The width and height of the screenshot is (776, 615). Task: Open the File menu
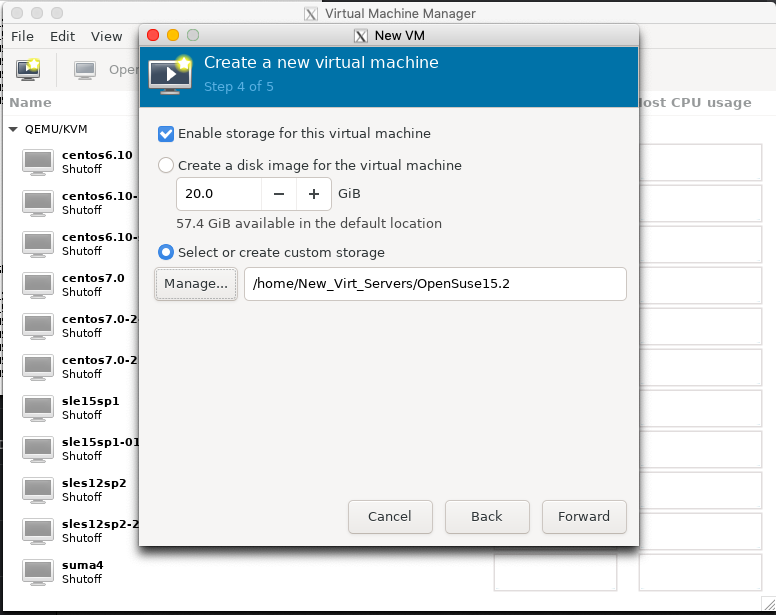22,37
